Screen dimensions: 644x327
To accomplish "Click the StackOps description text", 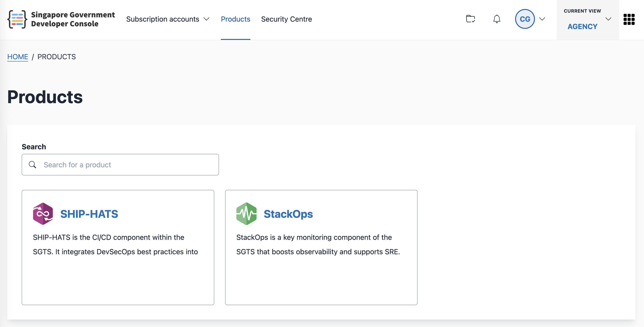I will pyautogui.click(x=318, y=245).
